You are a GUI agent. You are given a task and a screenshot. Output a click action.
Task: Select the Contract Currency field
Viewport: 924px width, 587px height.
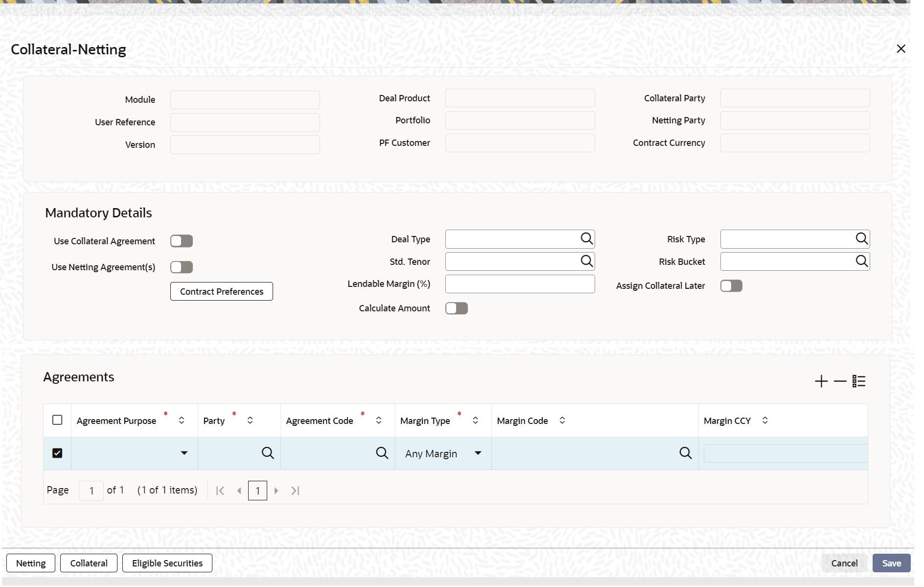coord(795,143)
